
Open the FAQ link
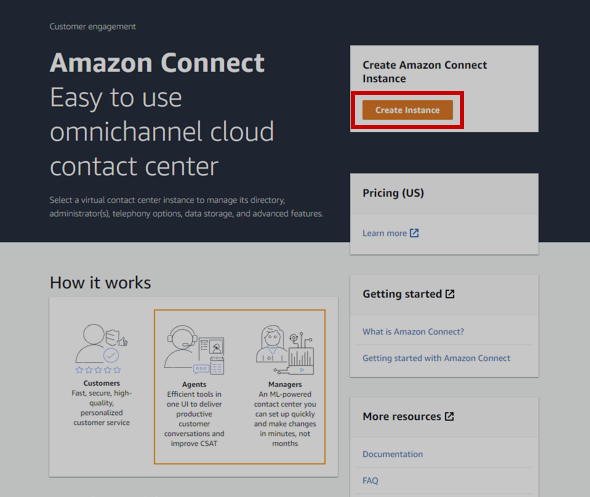tap(370, 480)
